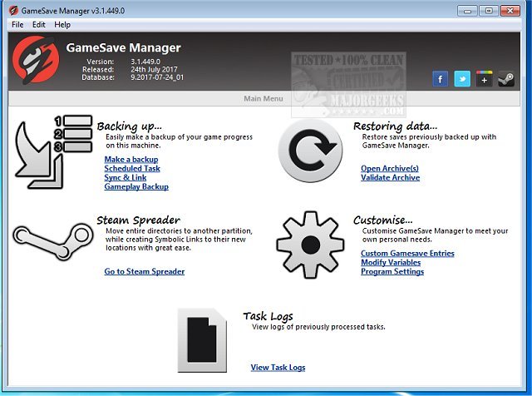Open the File menu
Screen dimensions: 532x396
point(17,25)
